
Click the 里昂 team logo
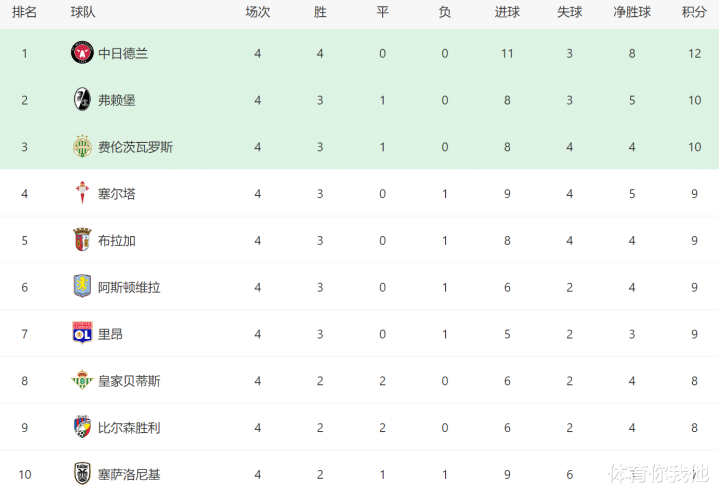coord(82,334)
